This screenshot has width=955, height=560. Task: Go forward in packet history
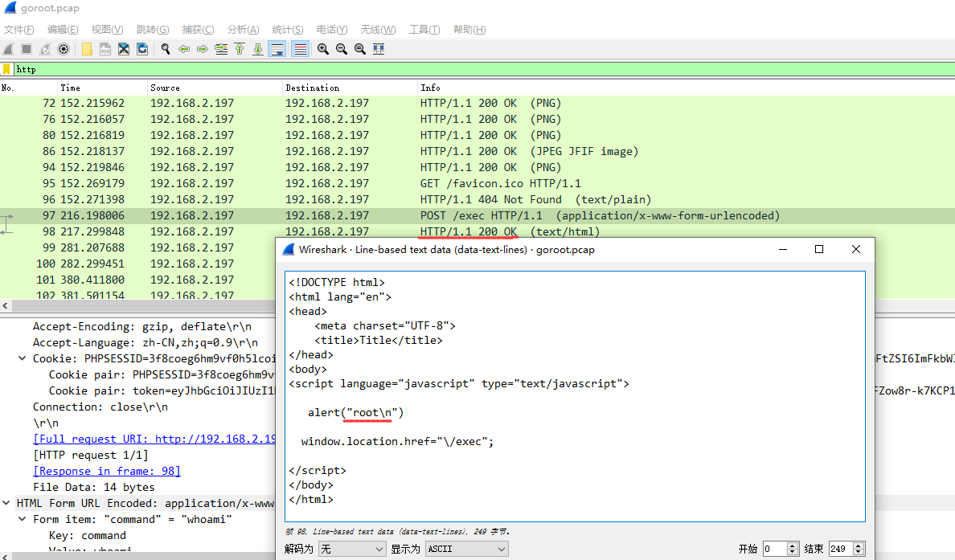tap(203, 49)
